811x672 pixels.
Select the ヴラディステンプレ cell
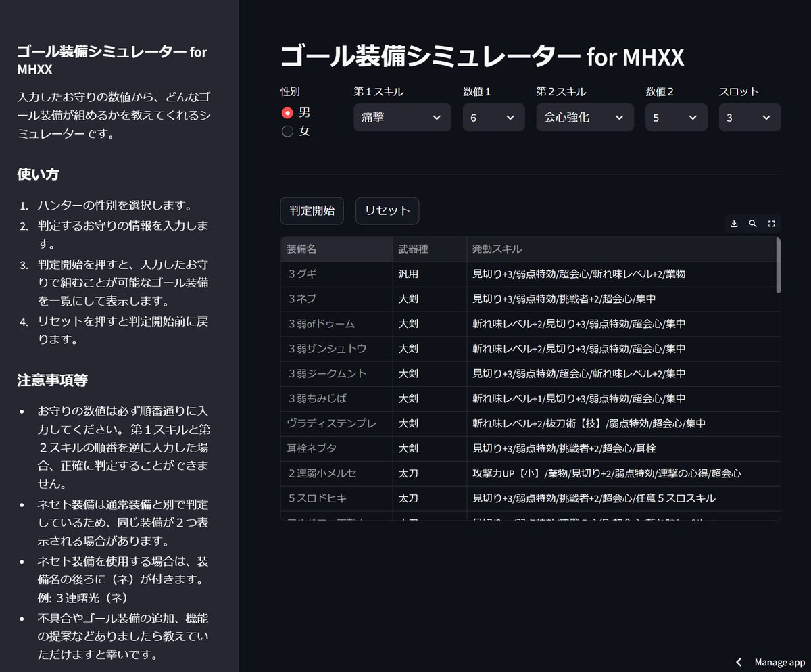(337, 423)
